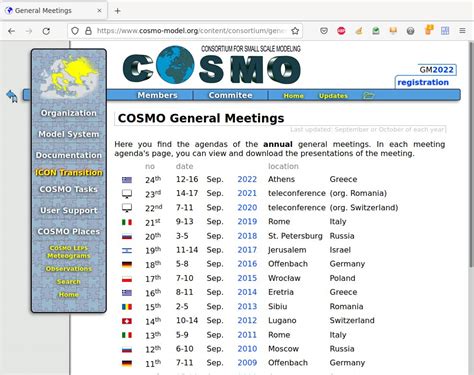Open the red ad blocker extension icon

click(x=341, y=31)
